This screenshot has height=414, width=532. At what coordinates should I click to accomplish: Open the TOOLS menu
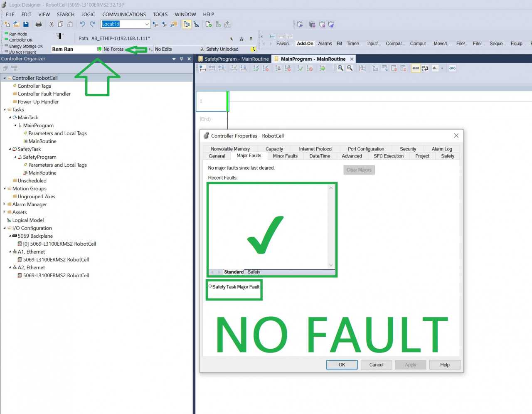click(160, 14)
